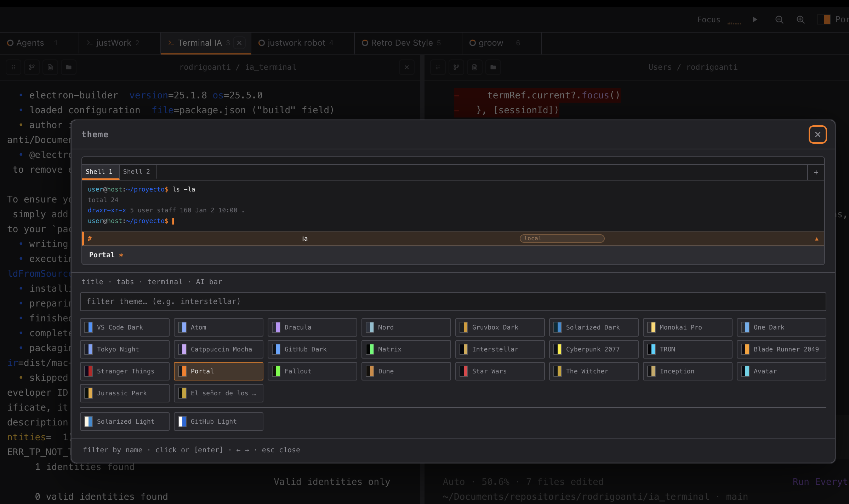Open the justwork robot tab

[x=303, y=43]
